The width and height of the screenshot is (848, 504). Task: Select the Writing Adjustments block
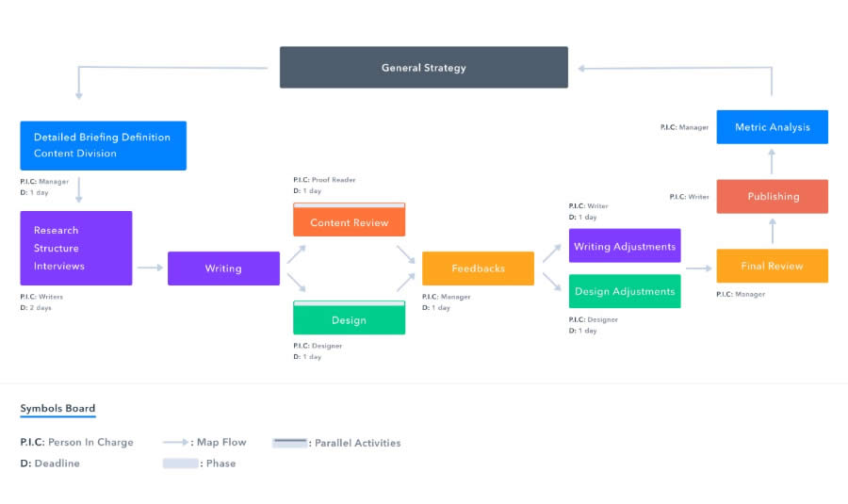coord(625,246)
